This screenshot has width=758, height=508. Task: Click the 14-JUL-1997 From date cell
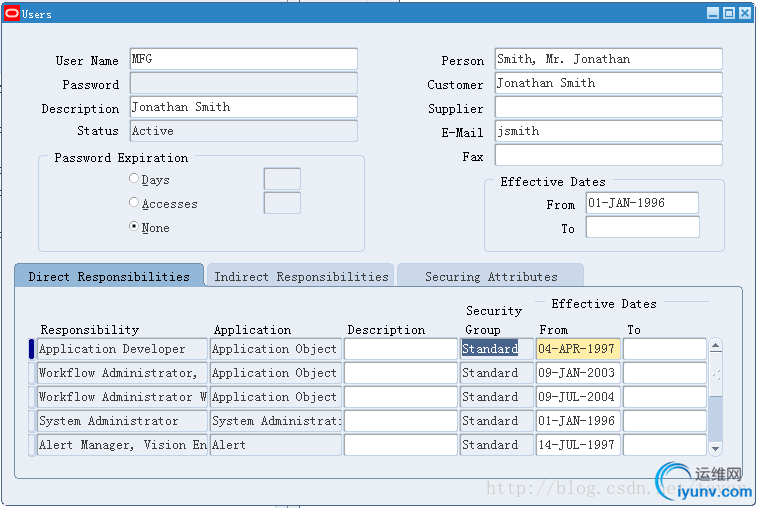coord(578,445)
